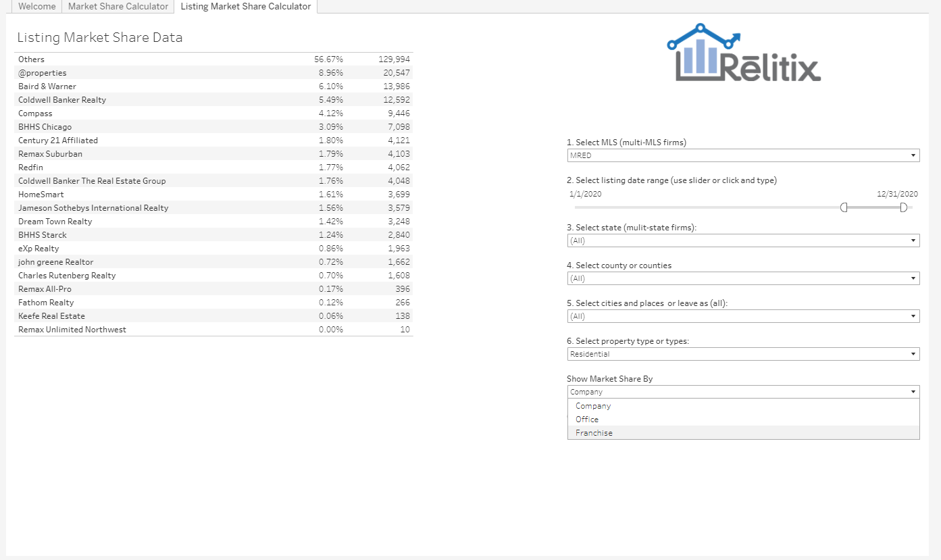Choose Franchise from the market share list
The image size is (941, 560).
tap(743, 433)
